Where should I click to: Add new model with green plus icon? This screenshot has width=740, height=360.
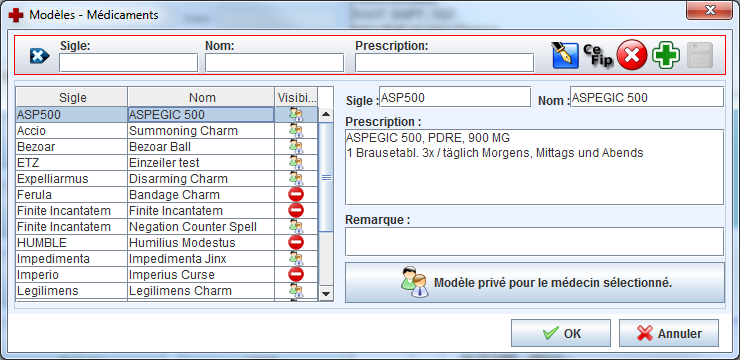coord(666,56)
